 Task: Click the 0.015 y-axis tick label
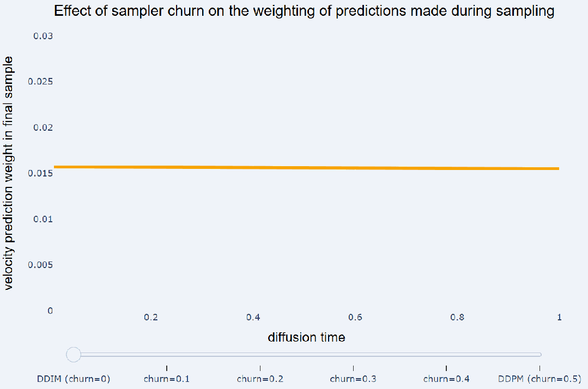[41, 173]
